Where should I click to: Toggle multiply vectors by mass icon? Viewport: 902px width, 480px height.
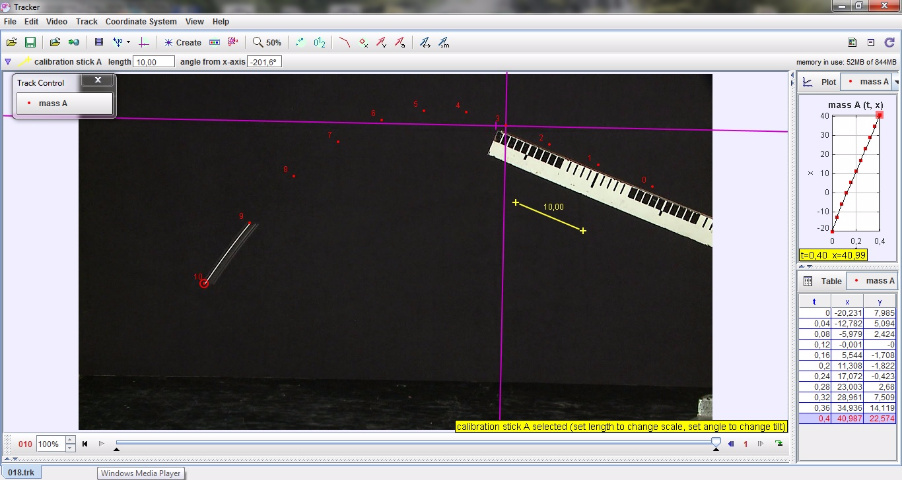(444, 43)
